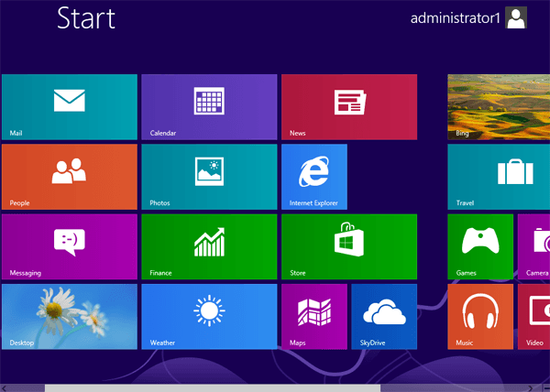The width and height of the screenshot is (550, 392).
Task: Open the Finance tile
Action: pyautogui.click(x=209, y=246)
